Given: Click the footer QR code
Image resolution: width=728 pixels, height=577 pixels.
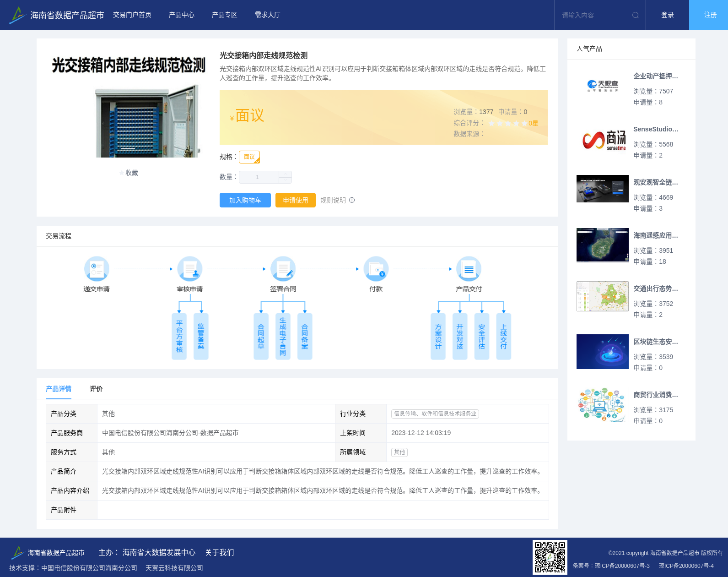Looking at the screenshot, I should point(550,557).
